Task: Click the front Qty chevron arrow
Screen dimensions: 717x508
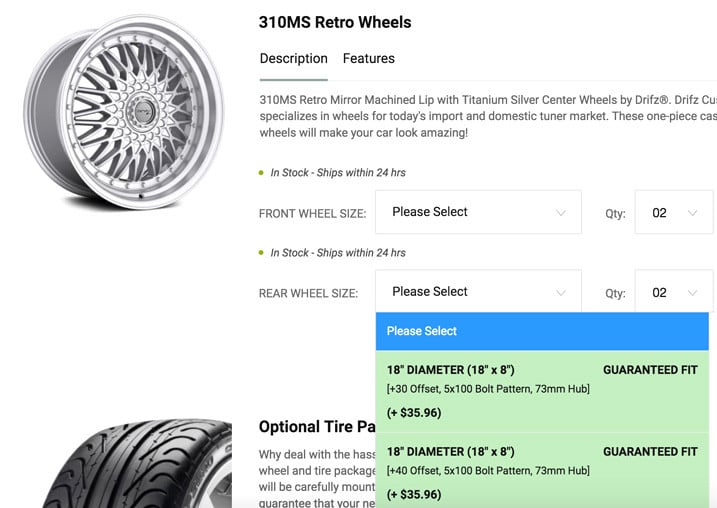Action: (692, 213)
